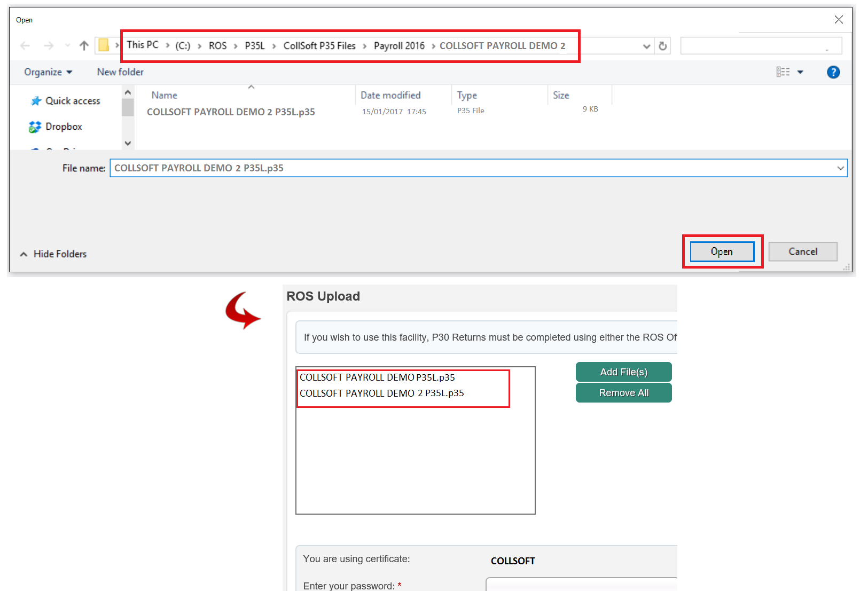Select COLLSOFT PAYROLL DEMO 2 P35L.p35 file row
Screen dimensions: 868x591
click(231, 112)
